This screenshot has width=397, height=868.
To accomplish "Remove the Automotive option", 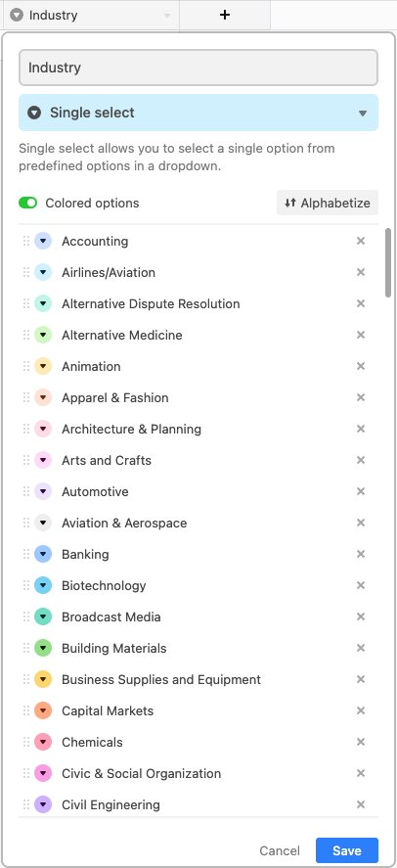I will [361, 491].
